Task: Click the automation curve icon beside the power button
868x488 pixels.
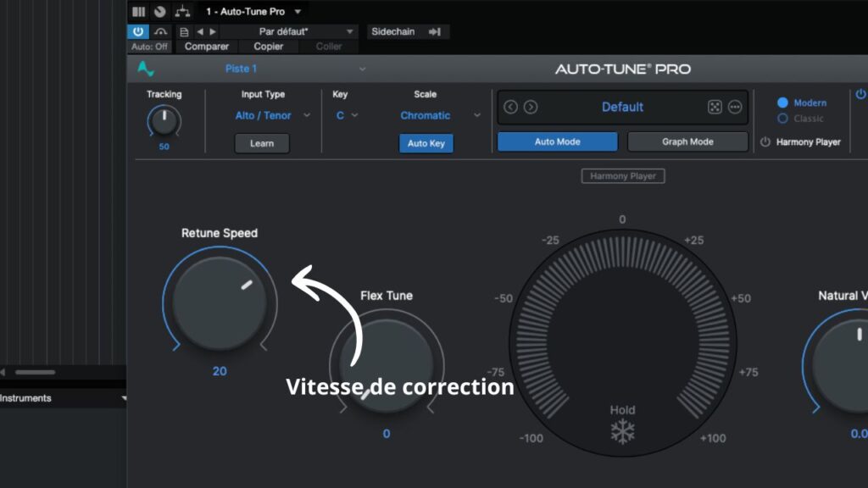Action: point(160,31)
